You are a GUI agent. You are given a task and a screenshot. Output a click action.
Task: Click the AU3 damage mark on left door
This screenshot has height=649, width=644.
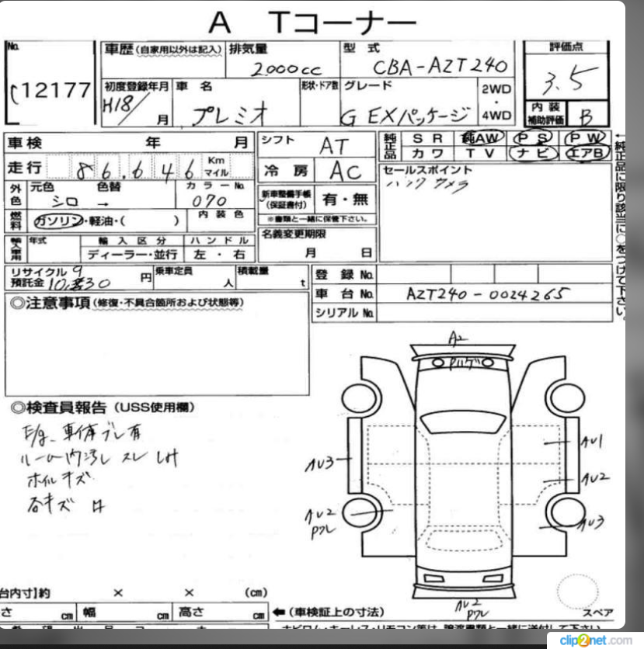(x=319, y=464)
